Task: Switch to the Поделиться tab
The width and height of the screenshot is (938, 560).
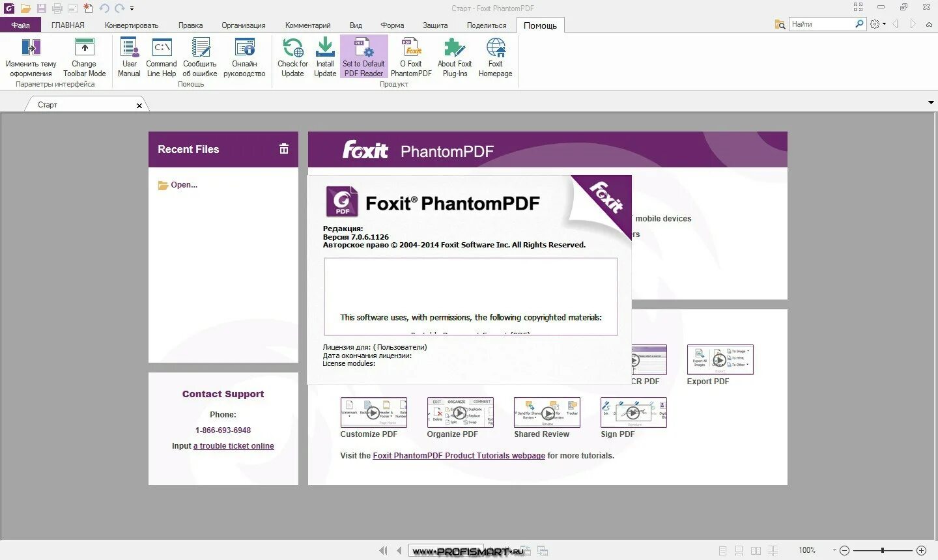Action: pyautogui.click(x=487, y=25)
